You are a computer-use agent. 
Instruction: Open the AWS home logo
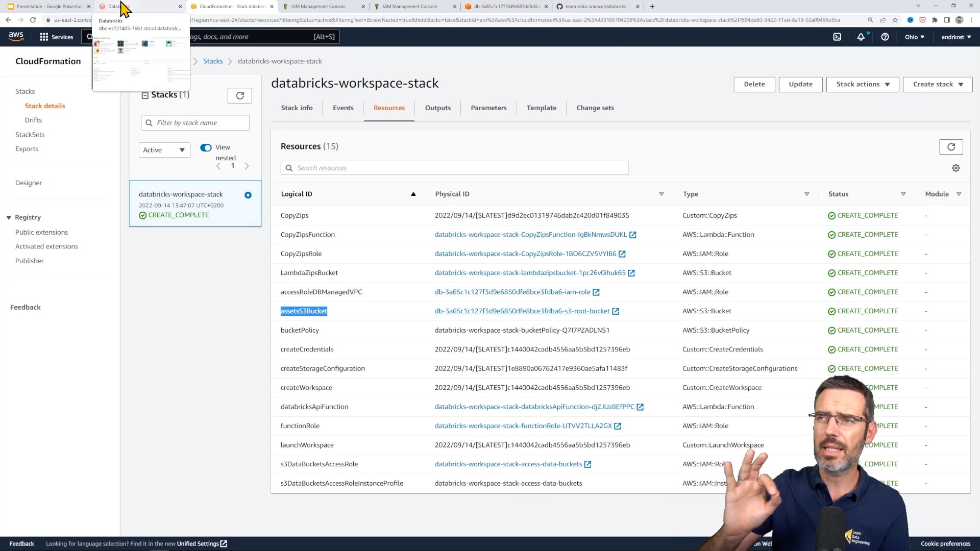coord(16,36)
